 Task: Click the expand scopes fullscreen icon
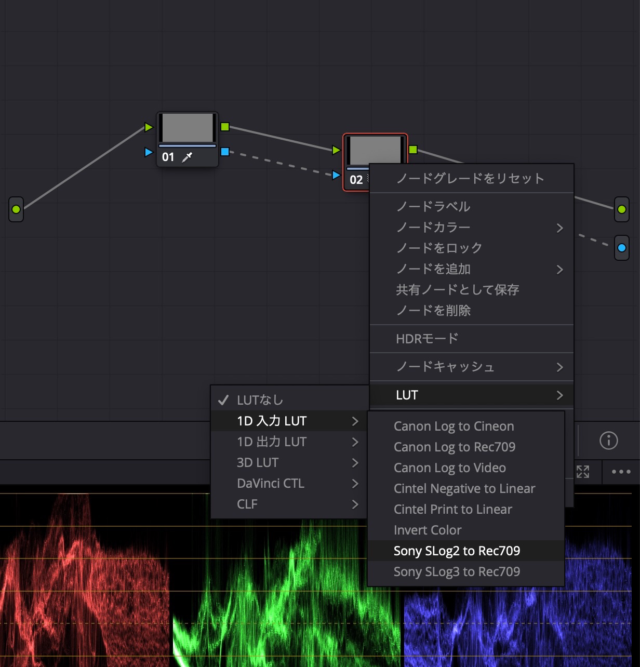(583, 472)
